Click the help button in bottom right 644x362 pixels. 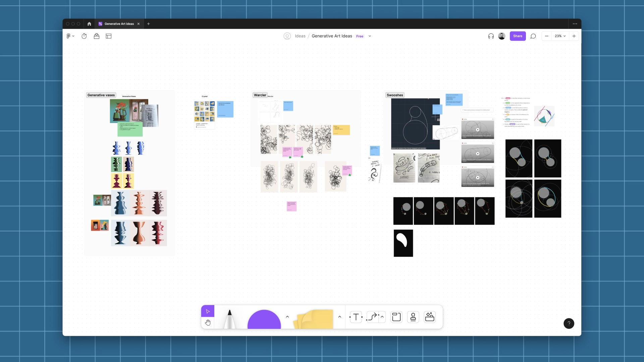tap(569, 323)
